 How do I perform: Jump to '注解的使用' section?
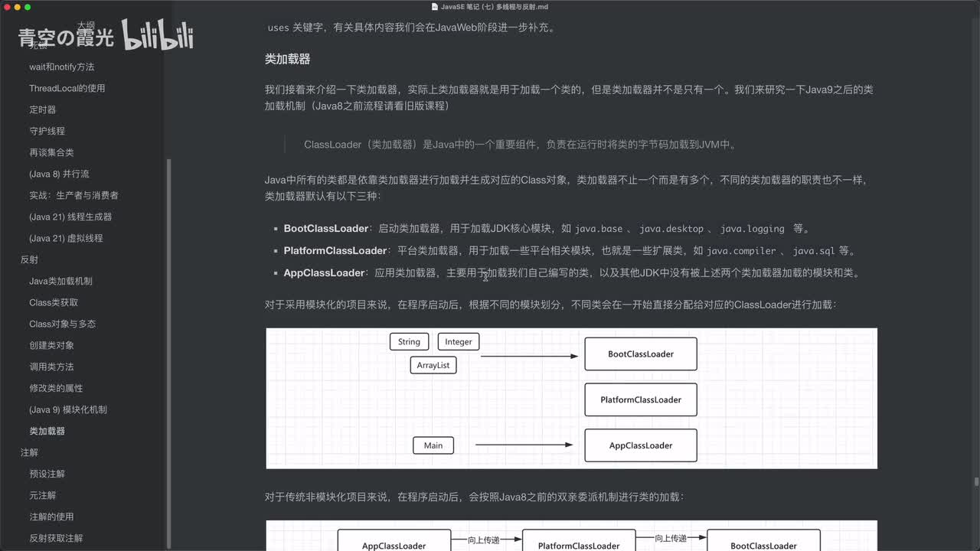point(52,517)
